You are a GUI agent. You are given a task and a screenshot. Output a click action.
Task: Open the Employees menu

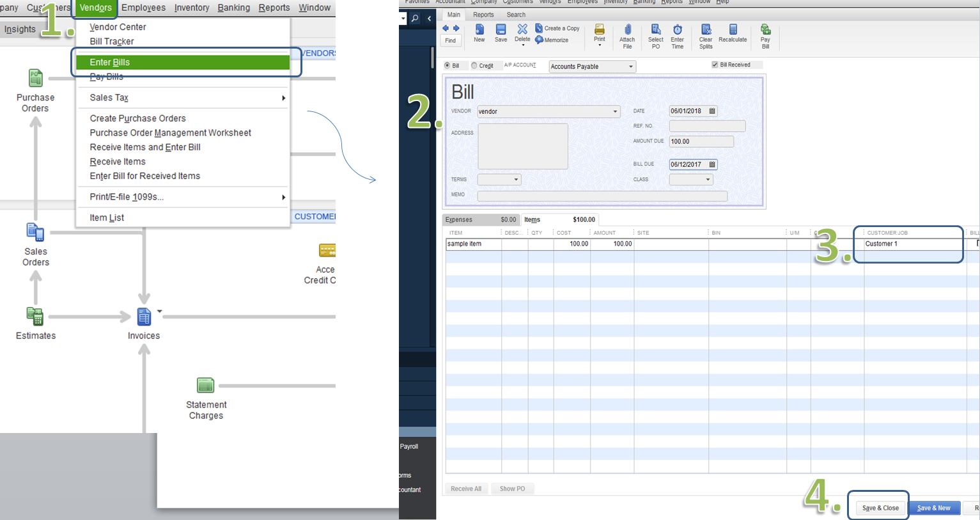pos(143,8)
